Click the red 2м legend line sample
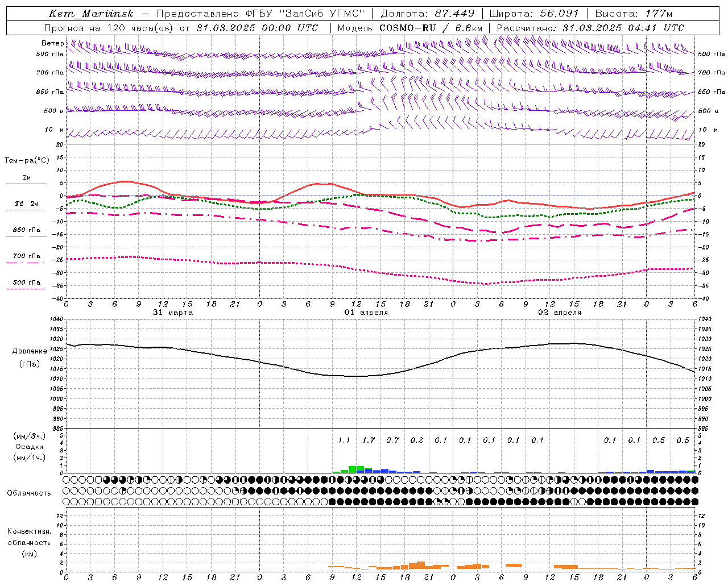 26,184
